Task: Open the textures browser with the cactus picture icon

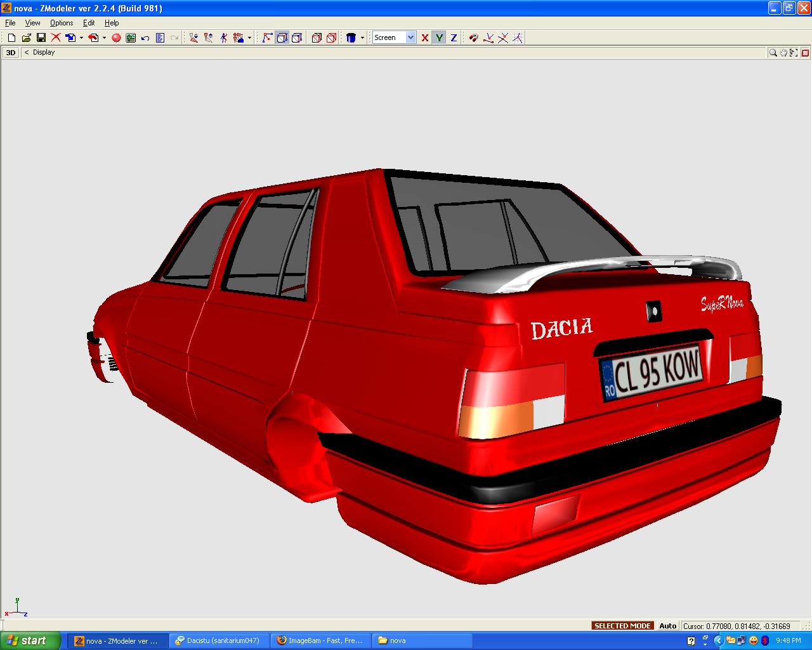Action: pyautogui.click(x=131, y=38)
